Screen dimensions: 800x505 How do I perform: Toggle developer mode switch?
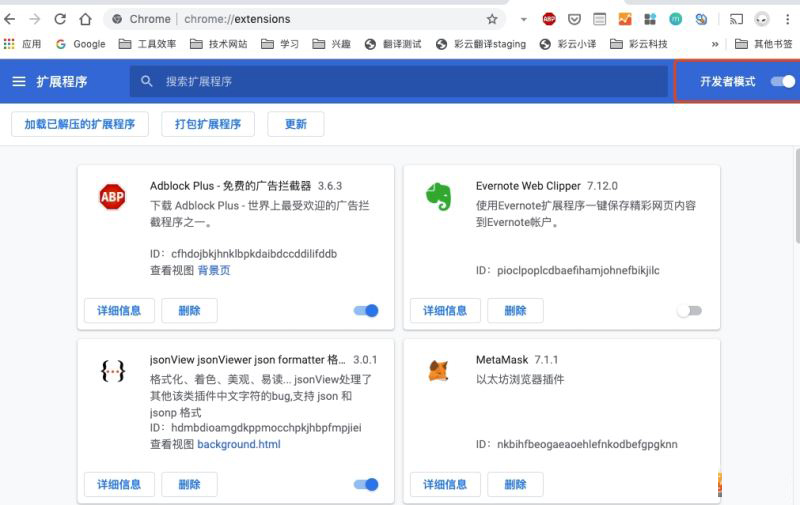[x=783, y=82]
